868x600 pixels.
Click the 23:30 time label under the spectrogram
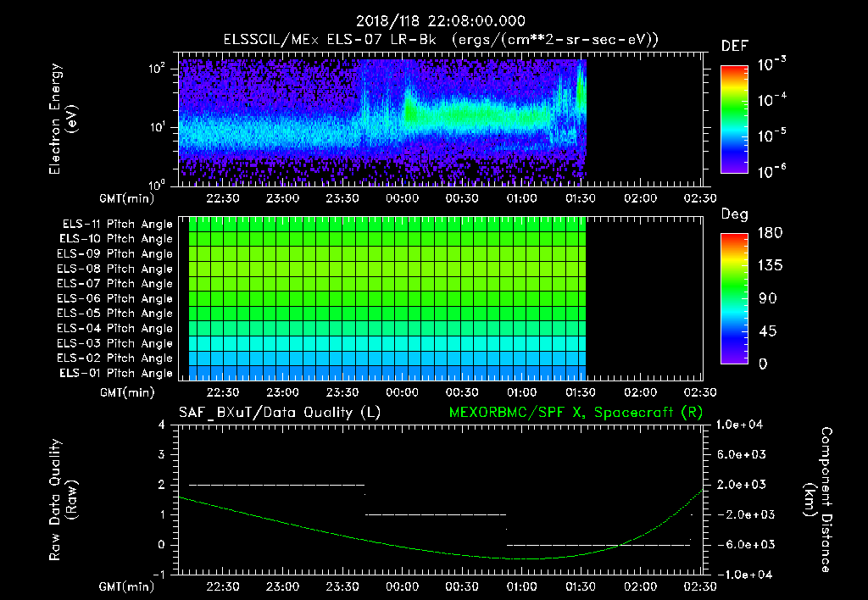click(342, 198)
